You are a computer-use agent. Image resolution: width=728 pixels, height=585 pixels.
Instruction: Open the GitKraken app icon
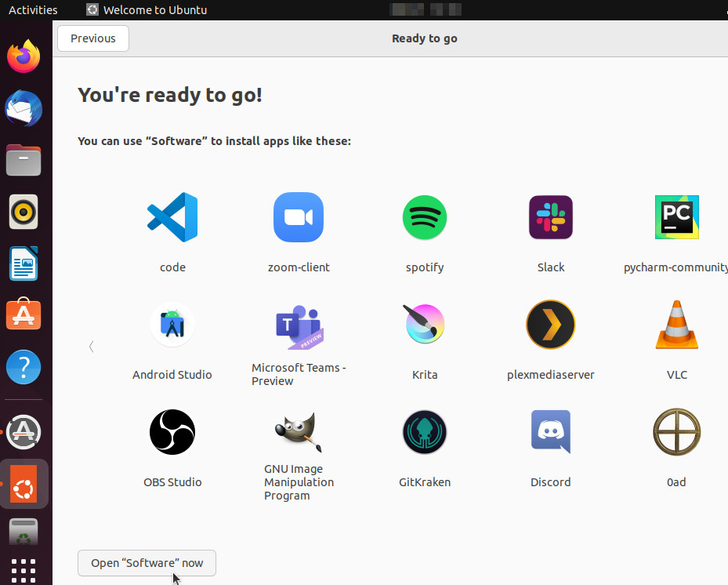pos(425,431)
